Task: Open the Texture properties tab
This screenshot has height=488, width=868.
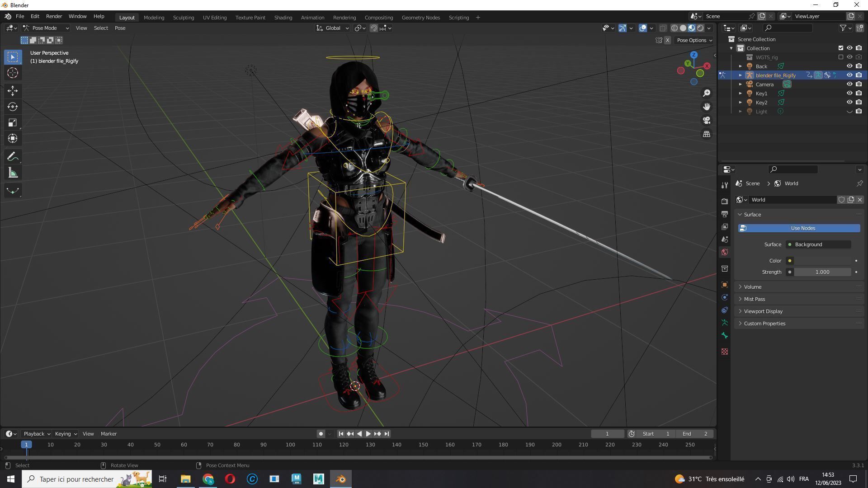Action: click(x=725, y=352)
